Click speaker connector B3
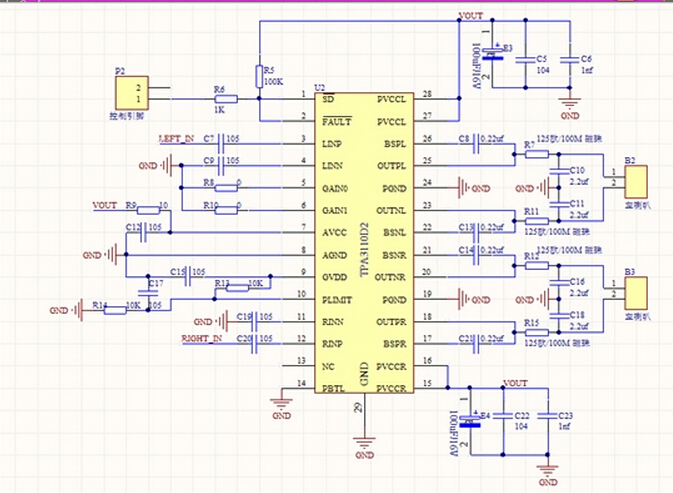This screenshot has width=673, height=493. coord(636,293)
